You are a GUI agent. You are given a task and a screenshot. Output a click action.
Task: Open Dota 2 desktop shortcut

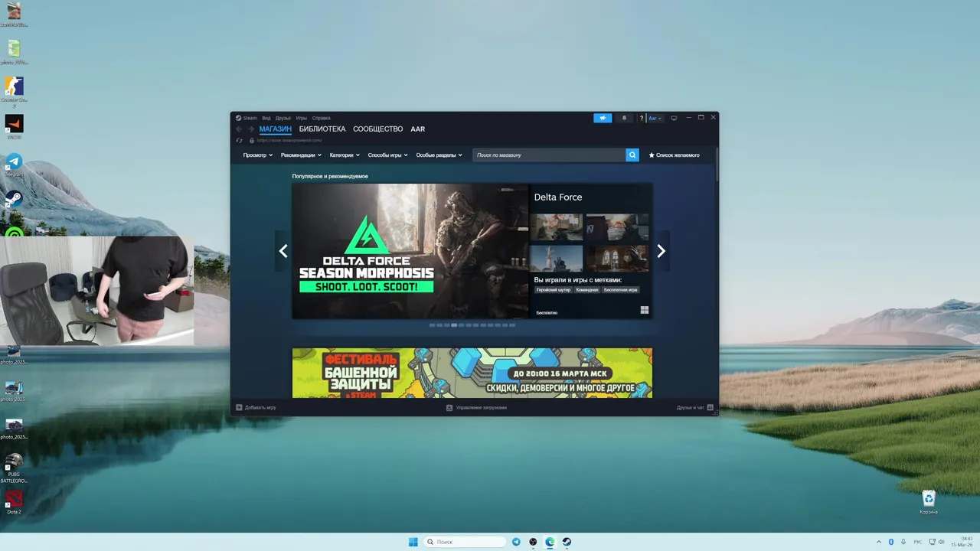[x=14, y=502]
